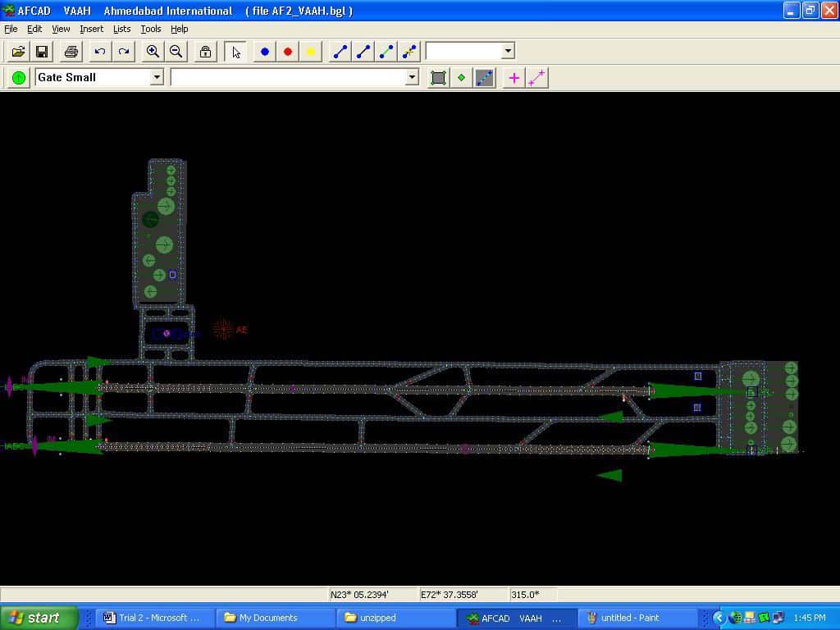This screenshot has width=840, height=630.
Task: Open the Lists menu
Action: [121, 29]
